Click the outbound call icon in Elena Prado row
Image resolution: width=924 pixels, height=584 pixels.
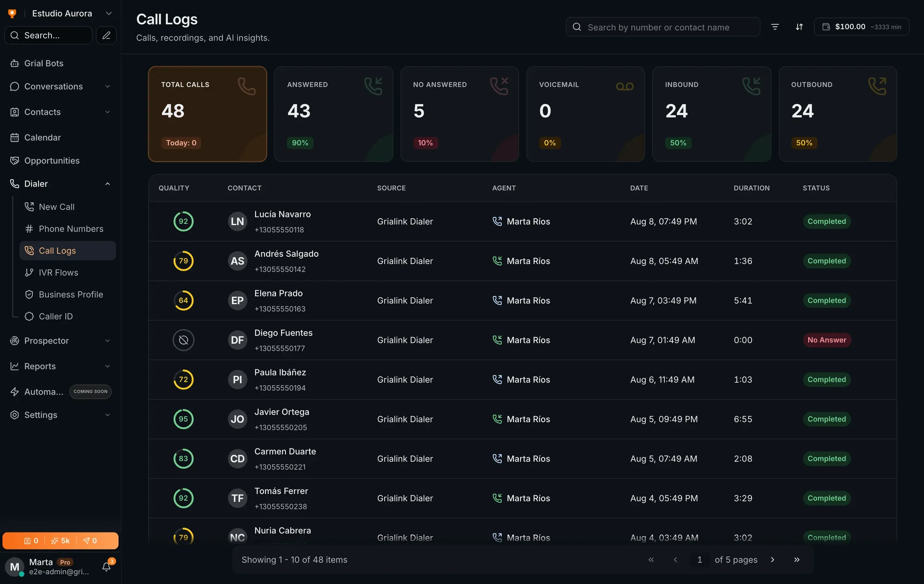point(497,301)
